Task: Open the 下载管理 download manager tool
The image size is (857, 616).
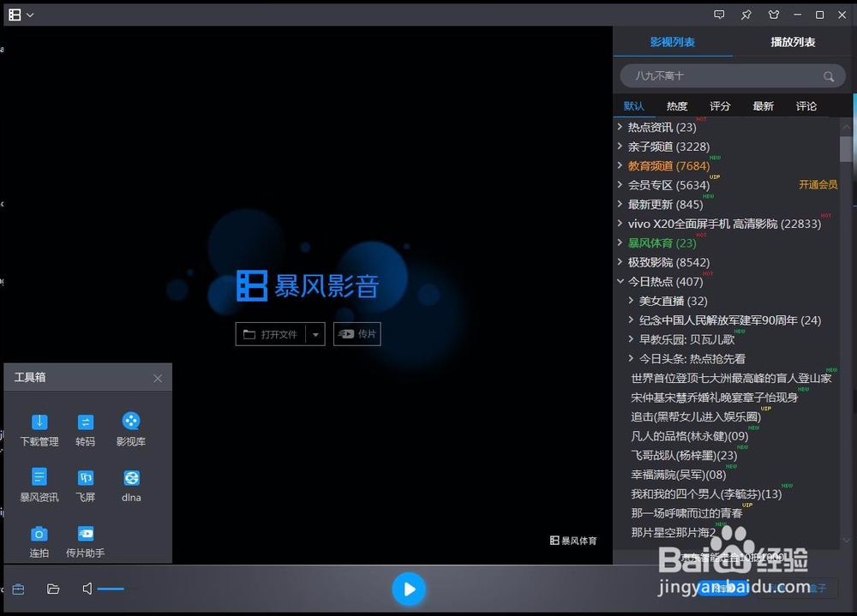Action: click(x=39, y=429)
